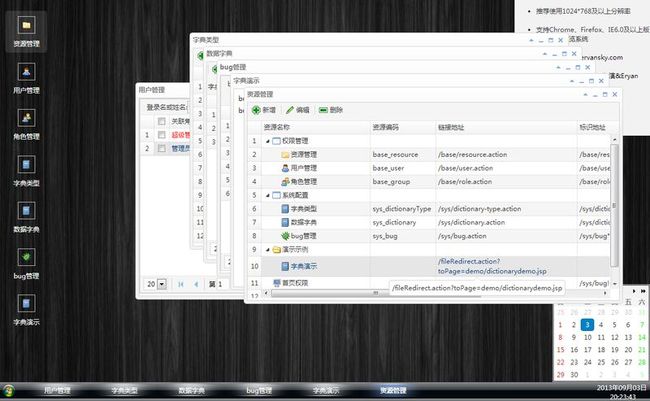The width and height of the screenshot is (650, 401).
Task: Switch to 字典类型 on the taskbar
Action: (124, 390)
